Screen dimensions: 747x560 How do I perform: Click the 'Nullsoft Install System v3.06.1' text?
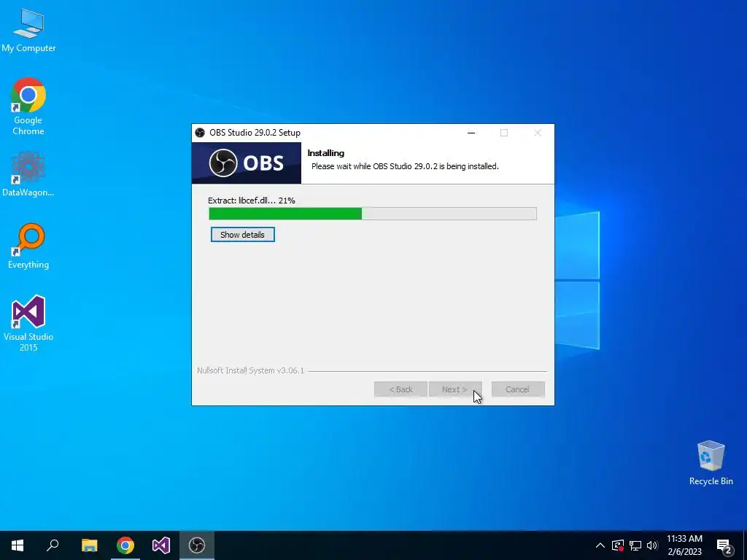[x=251, y=370]
